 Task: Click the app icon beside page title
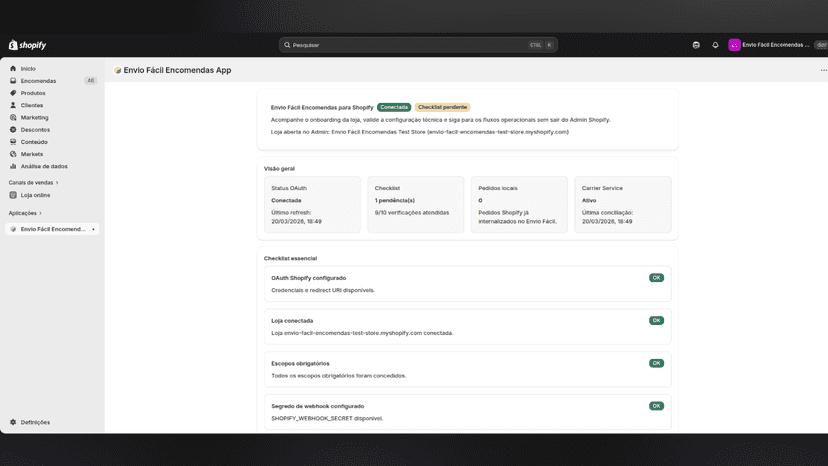[117, 70]
